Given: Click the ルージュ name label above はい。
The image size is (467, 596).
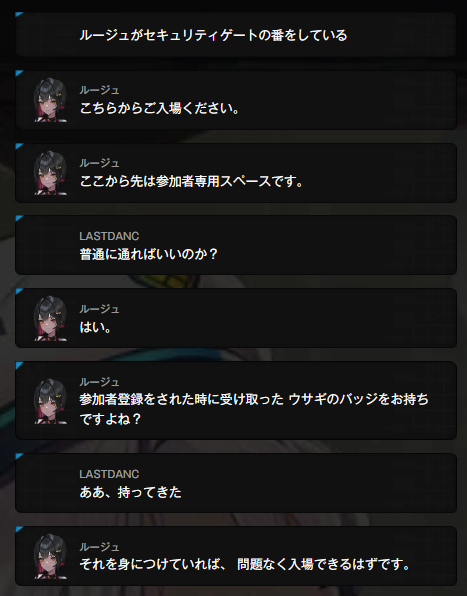Looking at the screenshot, I should (99, 309).
